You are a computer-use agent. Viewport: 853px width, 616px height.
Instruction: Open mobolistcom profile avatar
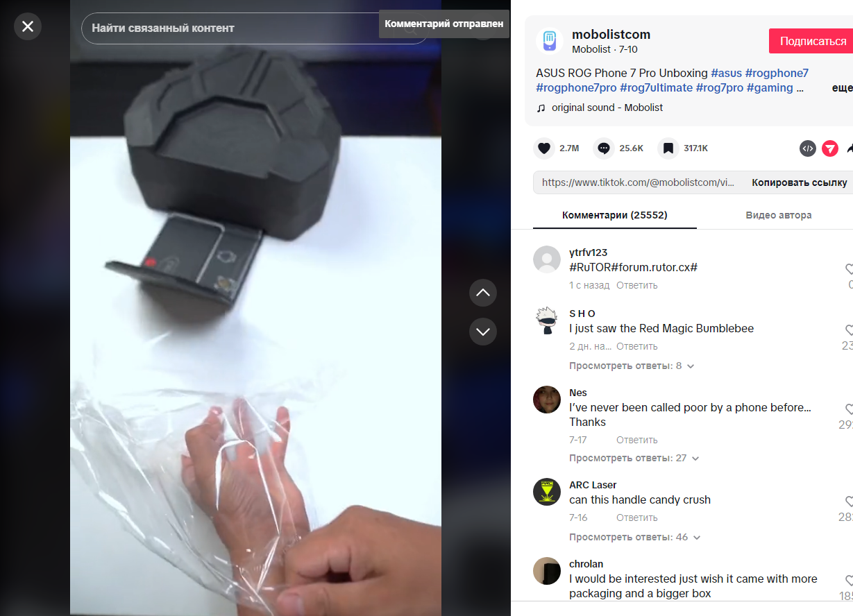[549, 41]
